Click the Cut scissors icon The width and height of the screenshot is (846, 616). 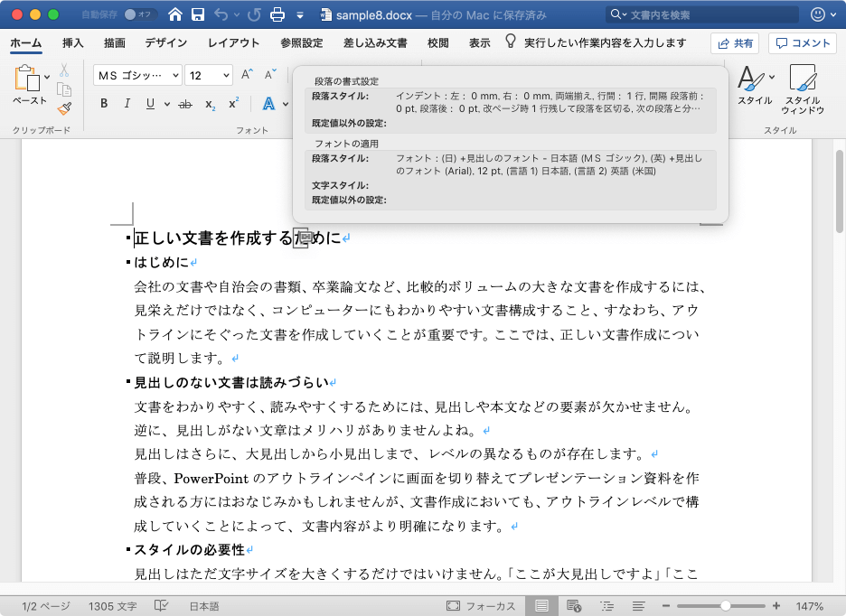64,70
